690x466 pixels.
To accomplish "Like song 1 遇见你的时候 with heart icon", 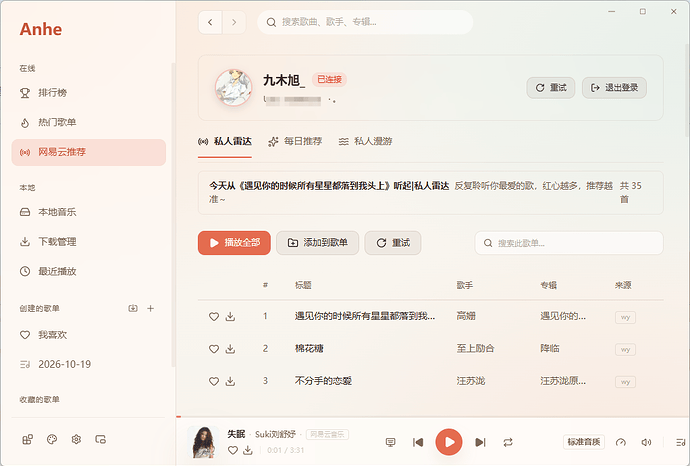I will tap(214, 316).
